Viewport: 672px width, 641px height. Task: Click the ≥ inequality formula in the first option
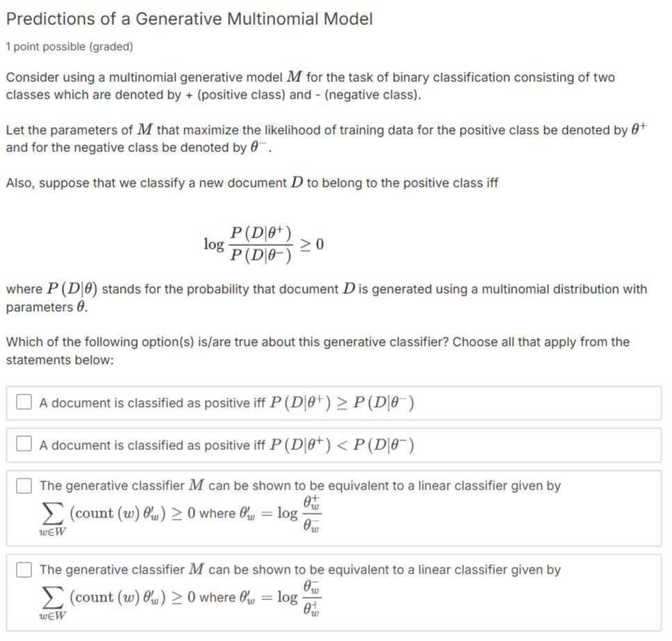pos(342,403)
